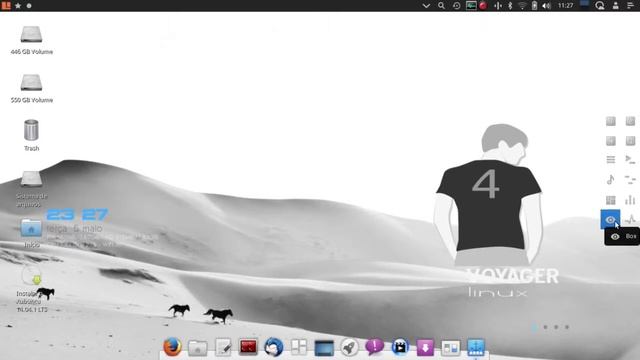Open the blue anchor dock icon
This screenshot has width=640, height=360.
click(x=476, y=347)
